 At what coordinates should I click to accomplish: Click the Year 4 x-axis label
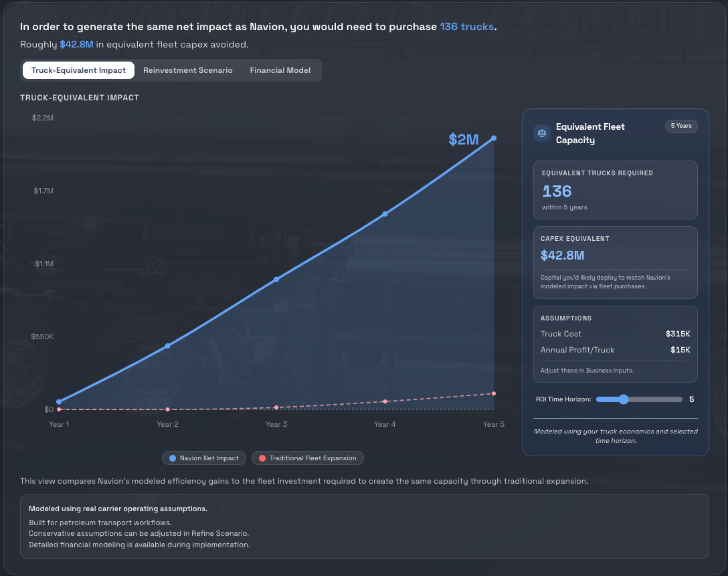click(x=385, y=424)
